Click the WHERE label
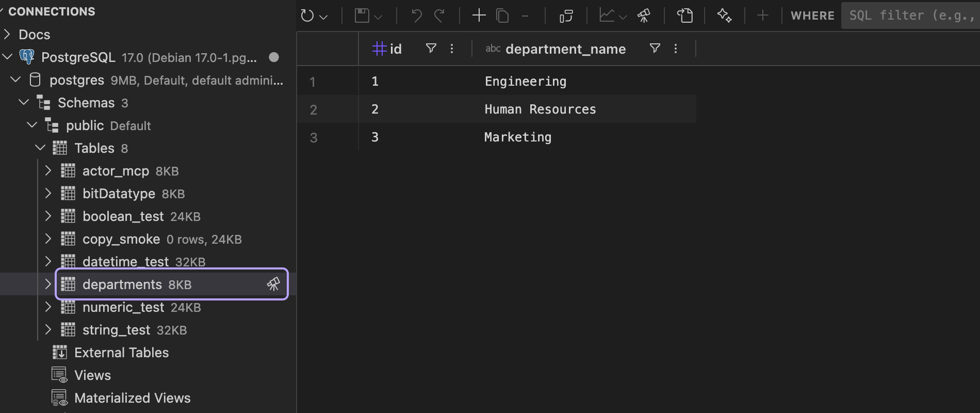Screen dimensions: 980x413 tap(812, 15)
